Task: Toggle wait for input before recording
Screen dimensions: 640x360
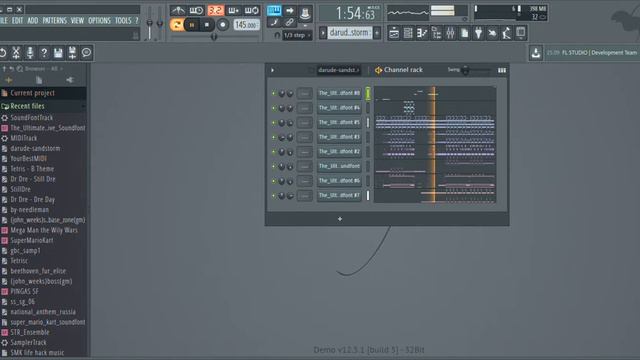Action: [196, 10]
